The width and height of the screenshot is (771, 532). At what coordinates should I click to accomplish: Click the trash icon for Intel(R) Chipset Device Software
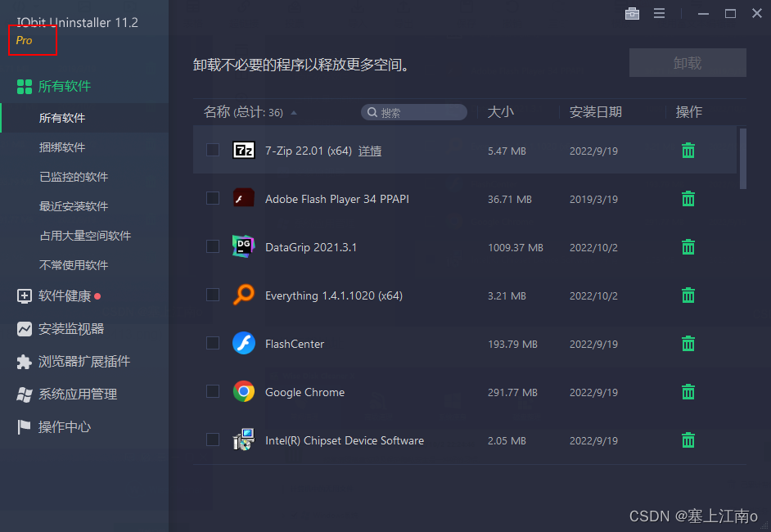click(688, 440)
